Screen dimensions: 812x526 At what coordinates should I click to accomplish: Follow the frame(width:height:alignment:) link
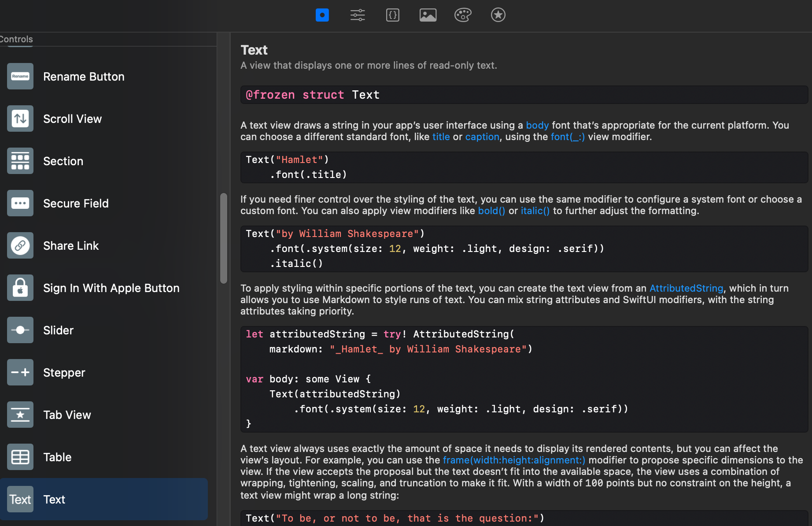[514, 460]
